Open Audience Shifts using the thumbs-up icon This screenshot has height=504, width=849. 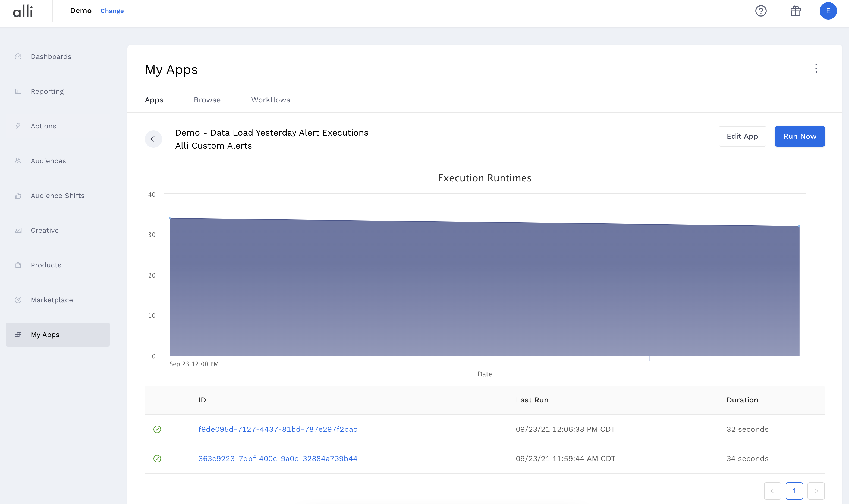[18, 195]
